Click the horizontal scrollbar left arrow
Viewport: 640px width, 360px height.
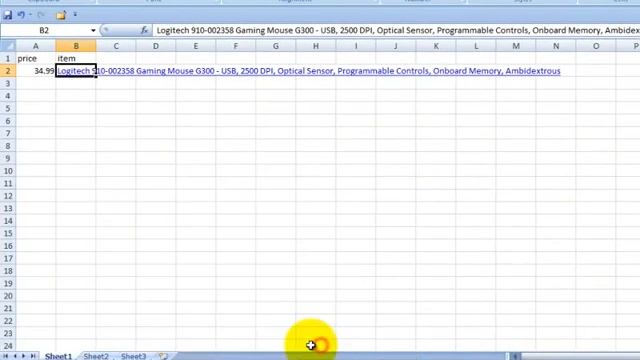[515, 356]
